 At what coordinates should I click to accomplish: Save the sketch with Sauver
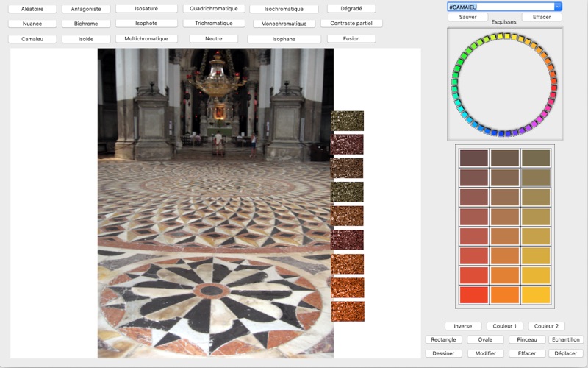click(x=467, y=17)
